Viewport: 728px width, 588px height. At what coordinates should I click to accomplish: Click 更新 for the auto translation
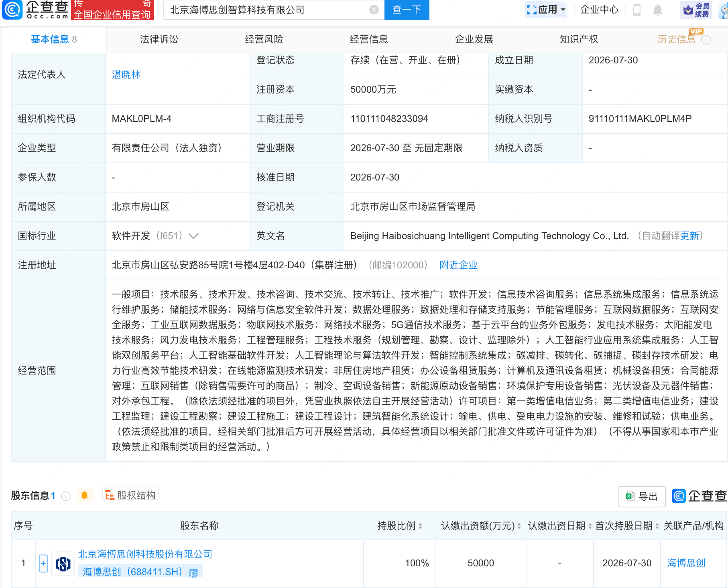pos(689,236)
